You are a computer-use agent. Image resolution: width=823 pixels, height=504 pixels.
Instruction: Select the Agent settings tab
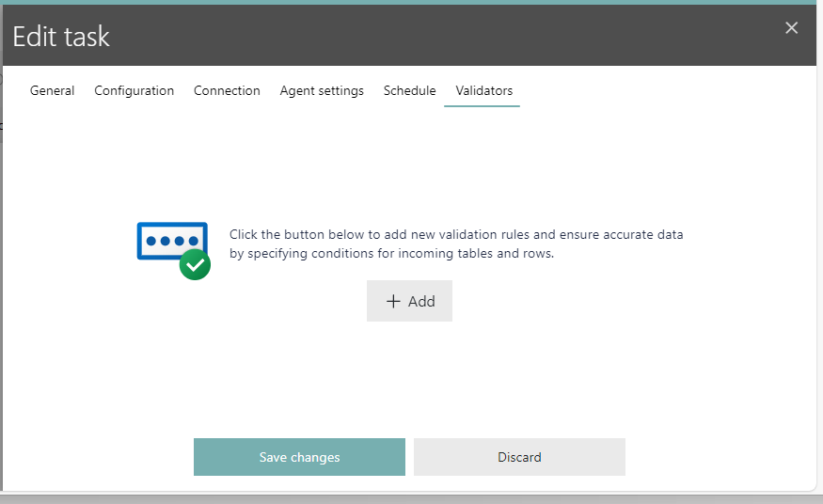(x=322, y=90)
